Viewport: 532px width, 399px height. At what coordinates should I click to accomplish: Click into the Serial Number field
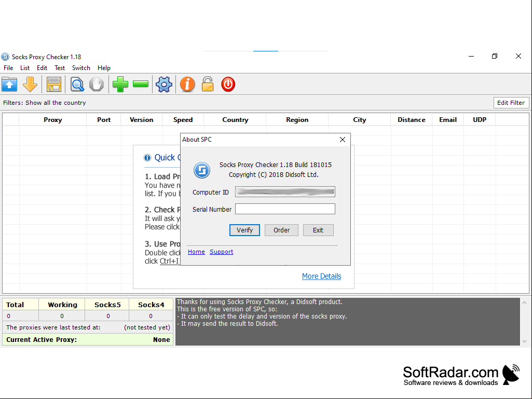coord(285,209)
